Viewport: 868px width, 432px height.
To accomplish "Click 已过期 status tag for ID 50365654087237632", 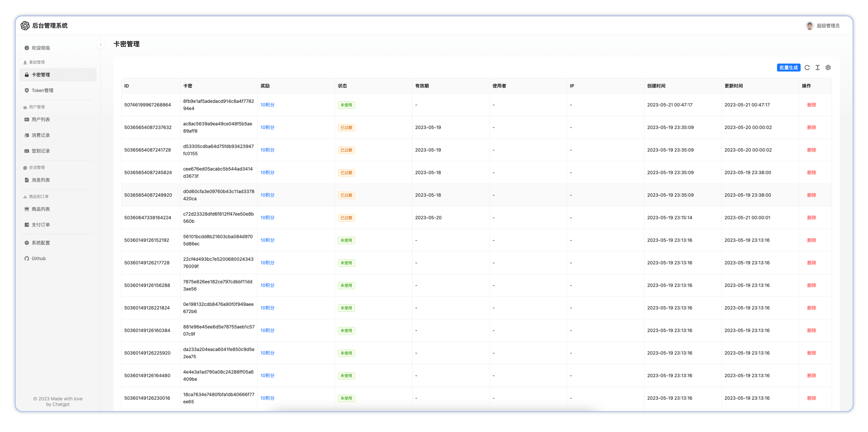I will point(346,128).
